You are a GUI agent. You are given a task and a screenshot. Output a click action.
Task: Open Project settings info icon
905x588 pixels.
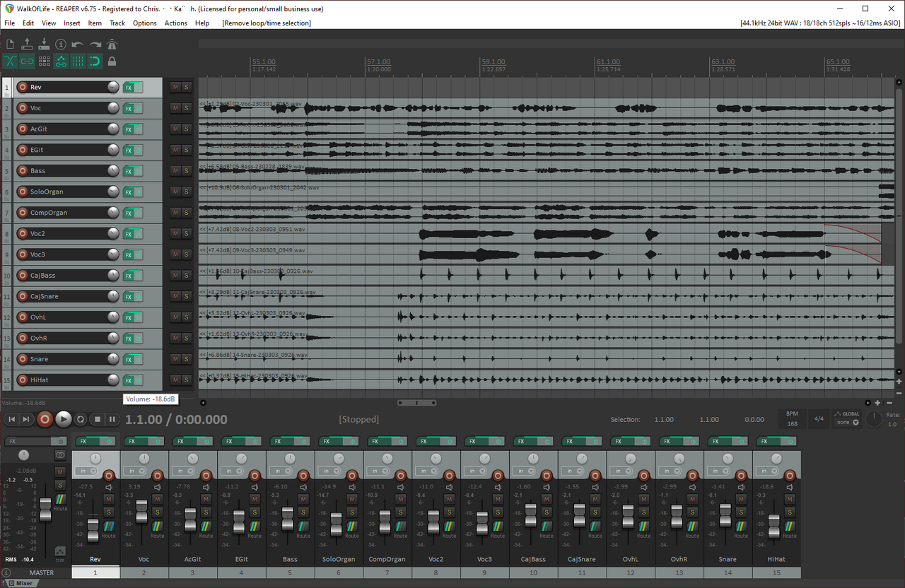(61, 45)
